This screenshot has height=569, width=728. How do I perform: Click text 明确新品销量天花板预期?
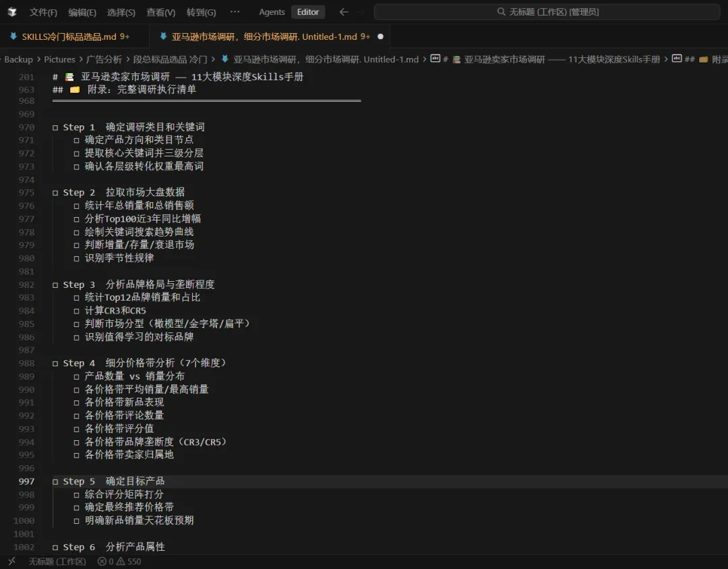coord(139,520)
